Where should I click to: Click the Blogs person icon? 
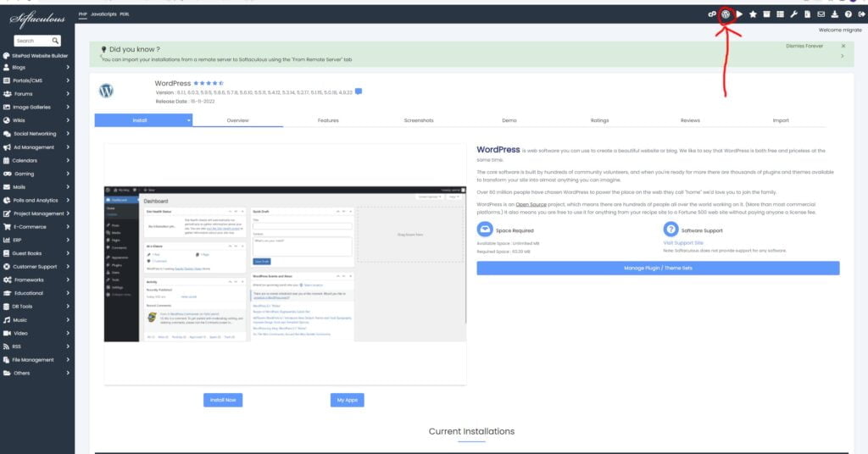(7, 67)
